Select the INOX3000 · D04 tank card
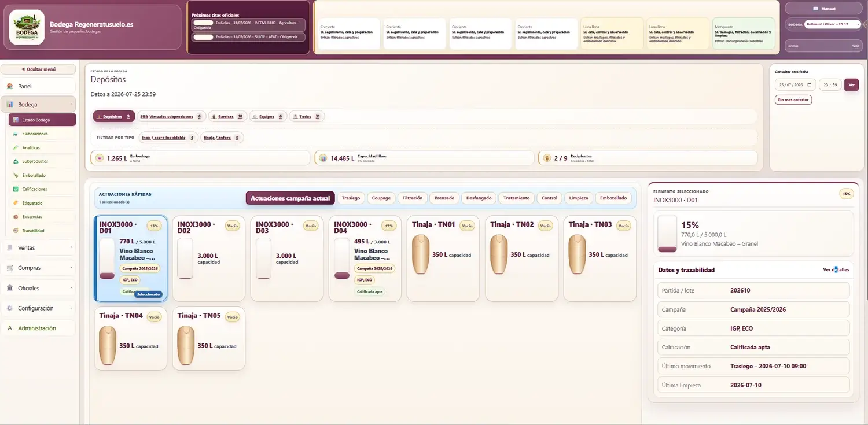This screenshot has height=425, width=868. point(365,258)
